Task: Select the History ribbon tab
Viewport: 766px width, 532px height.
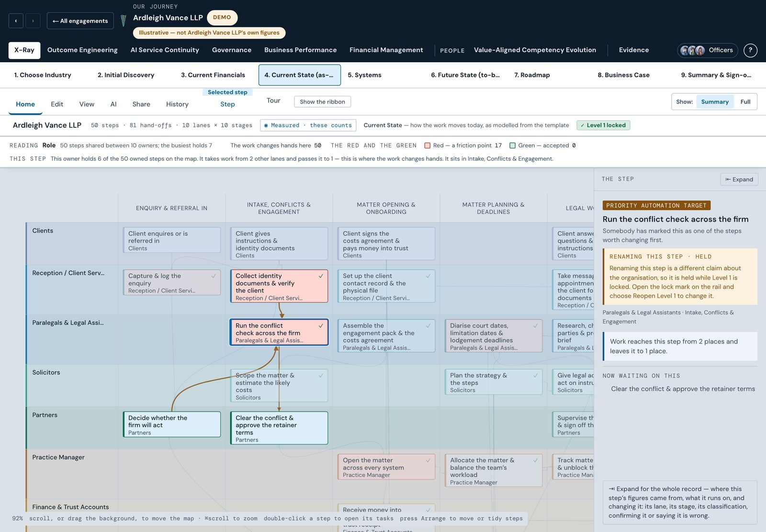Action: tap(177, 104)
